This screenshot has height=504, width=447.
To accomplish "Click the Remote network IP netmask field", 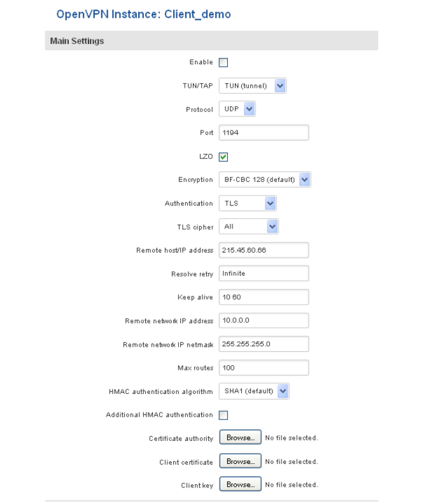I will [264, 344].
